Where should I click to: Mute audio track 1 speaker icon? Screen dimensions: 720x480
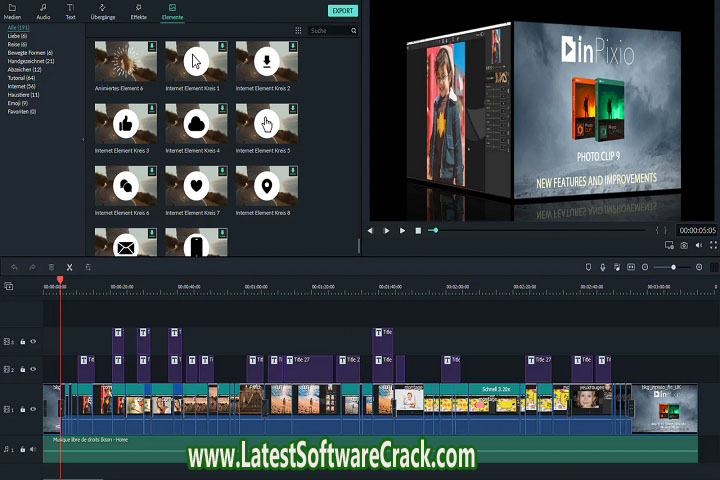click(33, 449)
